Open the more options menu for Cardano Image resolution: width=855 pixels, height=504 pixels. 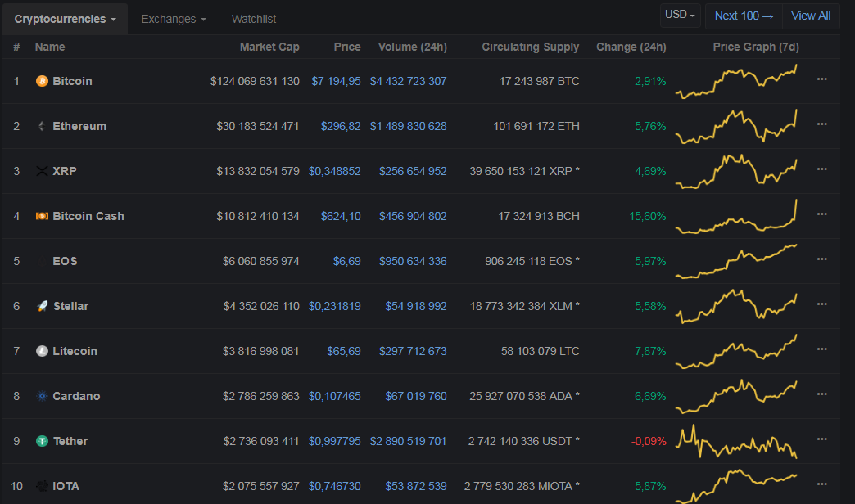point(821,394)
